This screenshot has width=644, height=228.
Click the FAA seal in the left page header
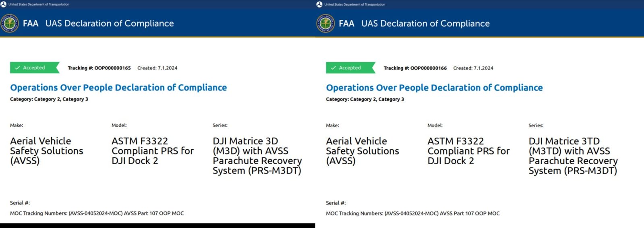tap(9, 23)
